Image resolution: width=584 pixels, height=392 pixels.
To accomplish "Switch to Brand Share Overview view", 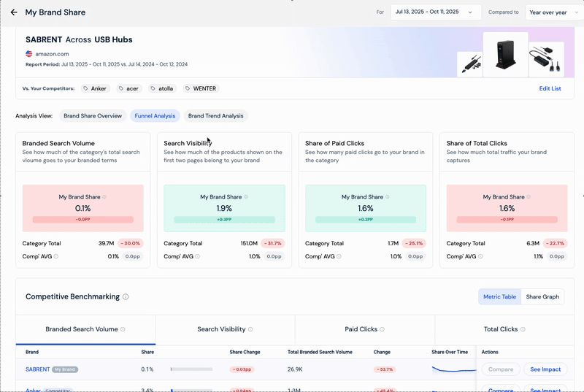I will tap(93, 116).
